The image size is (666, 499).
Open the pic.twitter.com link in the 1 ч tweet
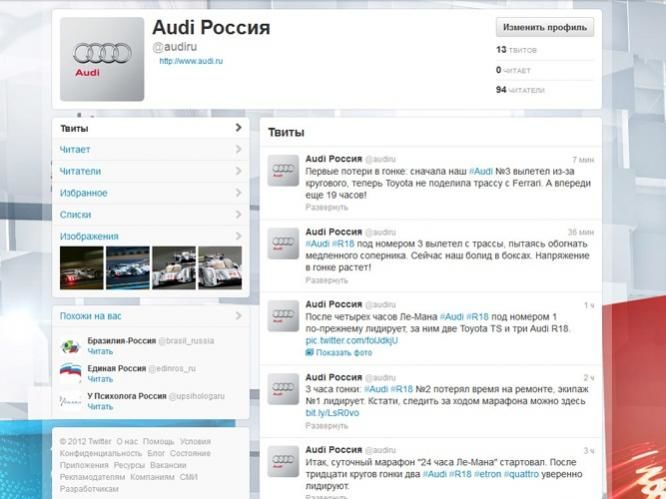(x=352, y=341)
